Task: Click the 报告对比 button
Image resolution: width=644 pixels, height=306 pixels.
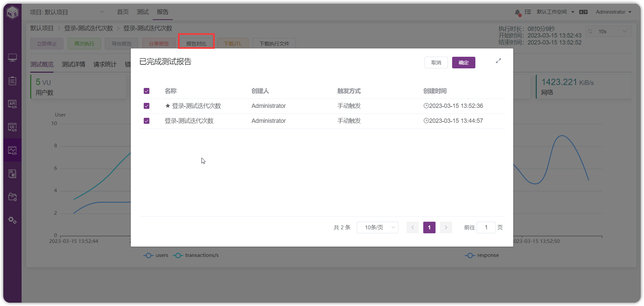Action: (x=196, y=43)
